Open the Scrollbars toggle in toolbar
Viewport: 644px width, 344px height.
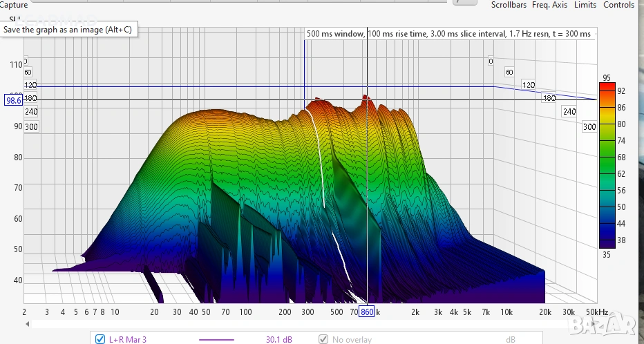tap(509, 5)
